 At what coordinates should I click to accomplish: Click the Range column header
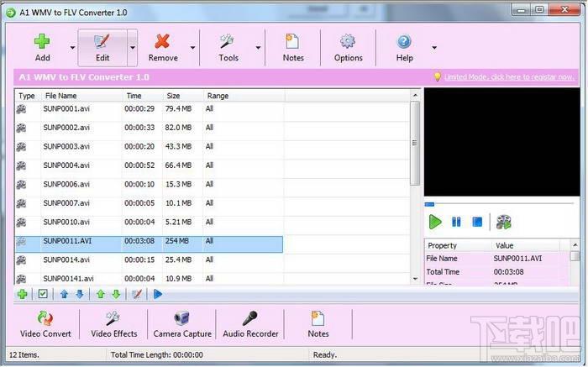[x=244, y=96]
